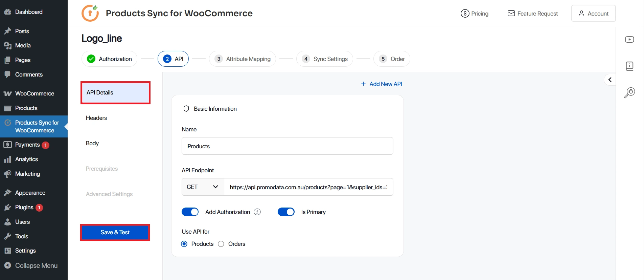Click the Payments notification badge
644x280 pixels.
(46, 145)
